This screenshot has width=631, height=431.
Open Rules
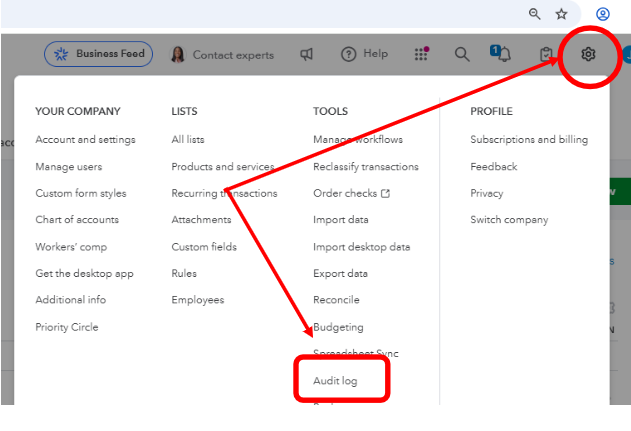tap(184, 274)
